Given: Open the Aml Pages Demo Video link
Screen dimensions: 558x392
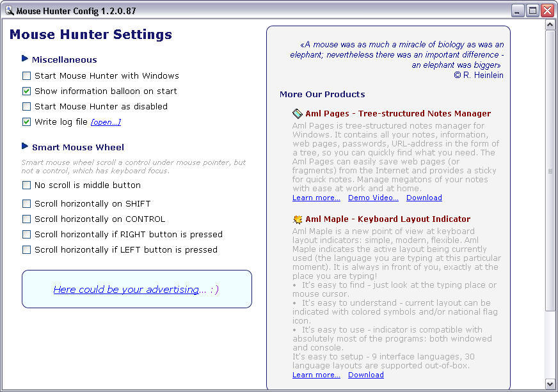Looking at the screenshot, I should 373,198.
